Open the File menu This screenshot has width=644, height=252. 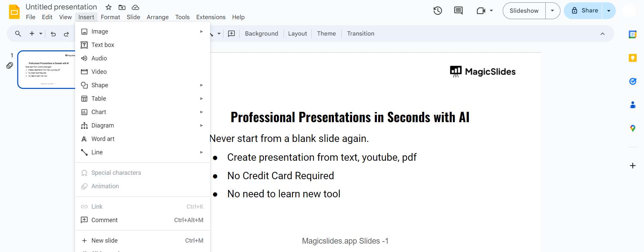[31, 17]
